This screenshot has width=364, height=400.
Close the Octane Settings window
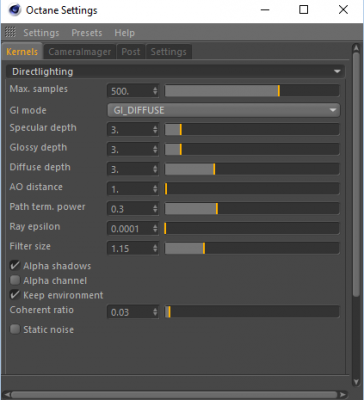pyautogui.click(x=343, y=10)
